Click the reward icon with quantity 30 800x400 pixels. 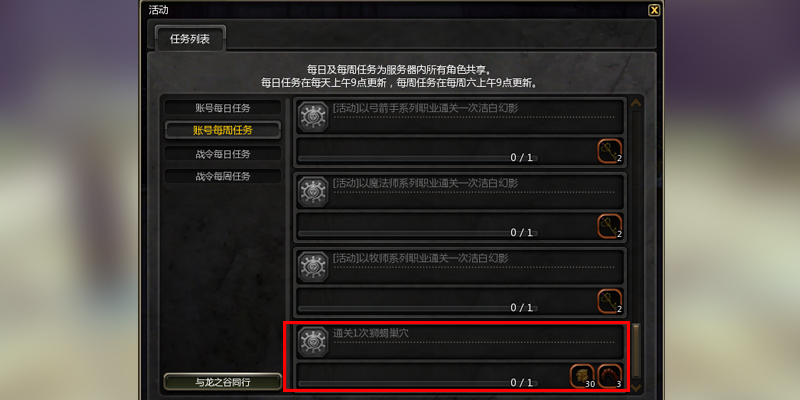coord(582,376)
